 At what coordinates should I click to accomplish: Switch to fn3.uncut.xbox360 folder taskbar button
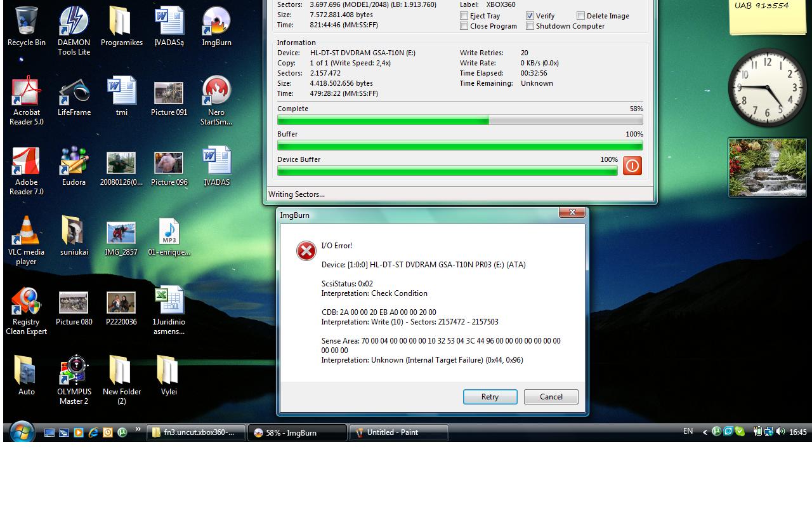coord(196,432)
